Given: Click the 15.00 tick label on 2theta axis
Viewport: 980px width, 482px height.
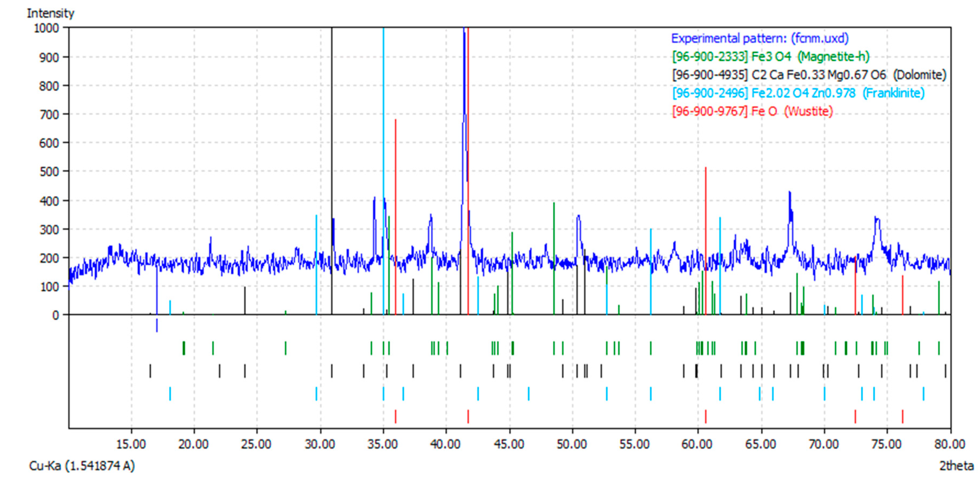Looking at the screenshot, I should click(x=131, y=444).
